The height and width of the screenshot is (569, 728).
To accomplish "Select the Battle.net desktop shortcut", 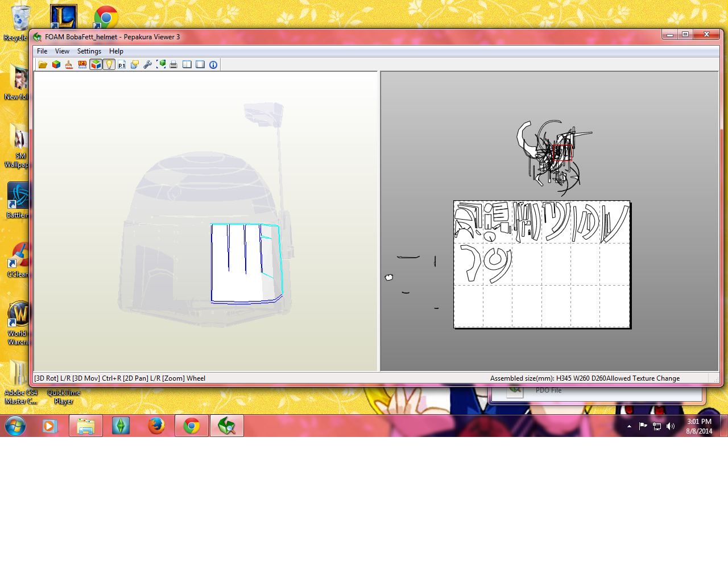I will point(17,200).
